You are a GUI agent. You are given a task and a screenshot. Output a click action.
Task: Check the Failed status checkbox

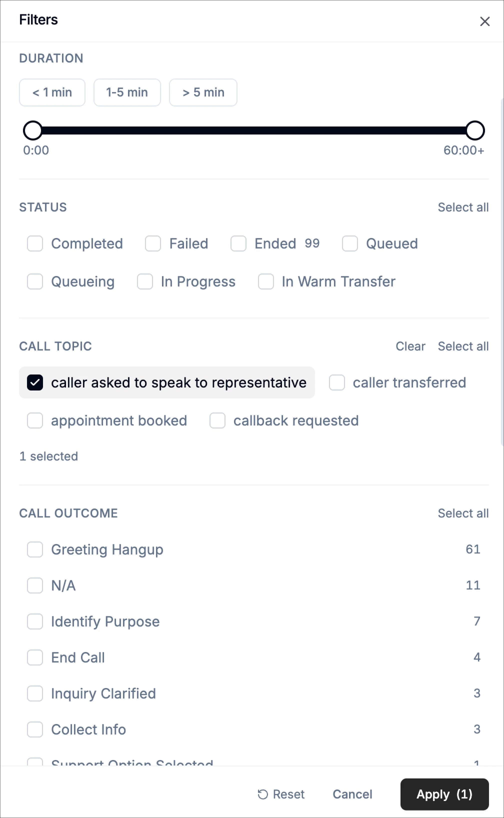coord(153,244)
